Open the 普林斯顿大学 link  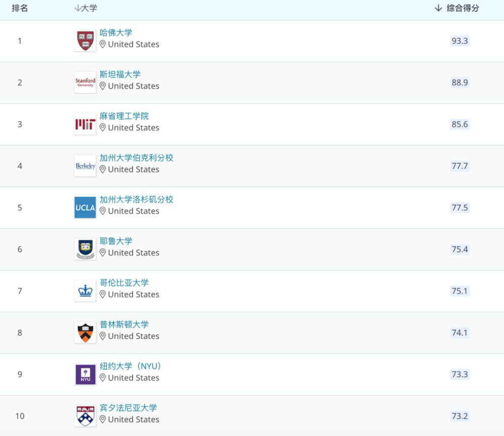[124, 324]
